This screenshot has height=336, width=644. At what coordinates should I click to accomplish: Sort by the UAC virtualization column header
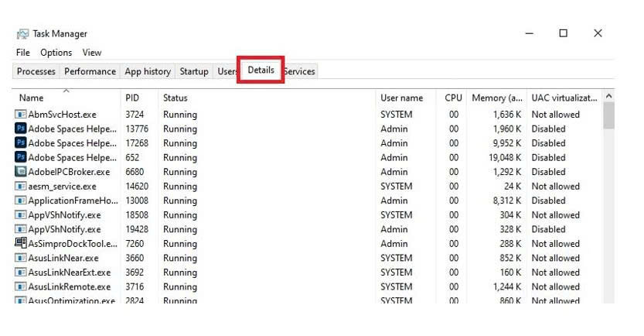[x=564, y=98]
